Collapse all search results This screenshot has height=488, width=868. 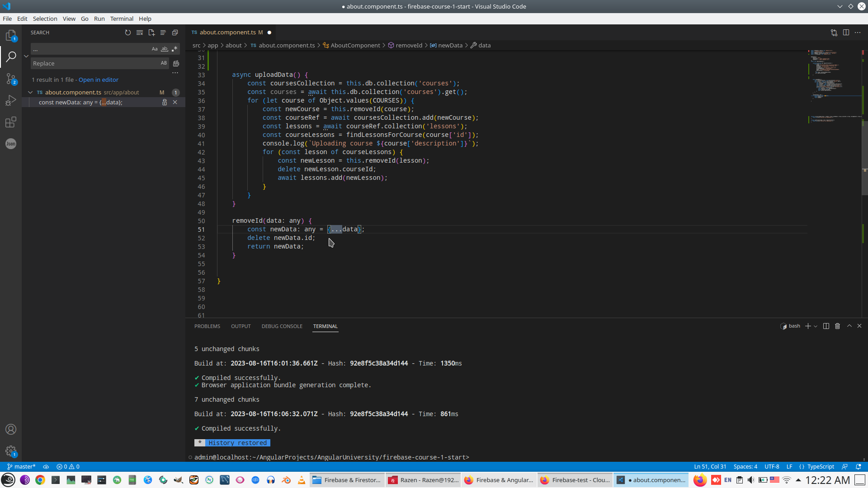(175, 33)
